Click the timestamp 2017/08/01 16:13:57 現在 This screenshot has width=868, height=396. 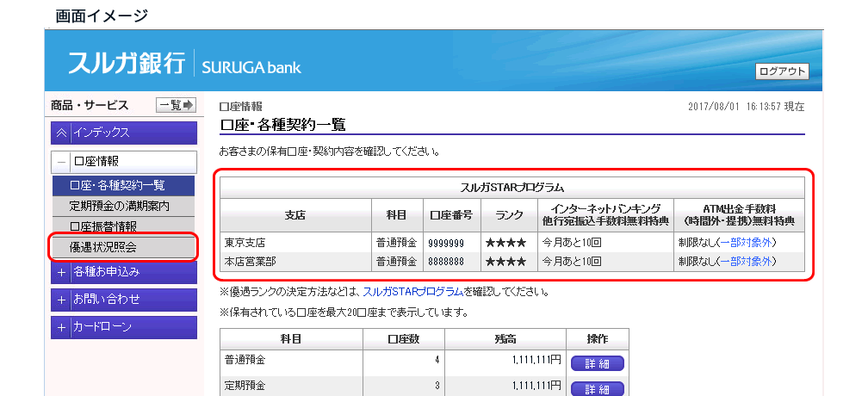747,107
